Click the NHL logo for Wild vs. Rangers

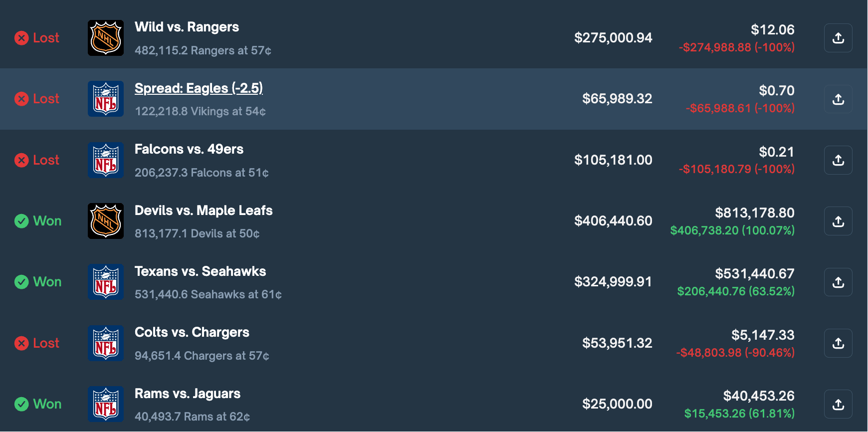(106, 38)
